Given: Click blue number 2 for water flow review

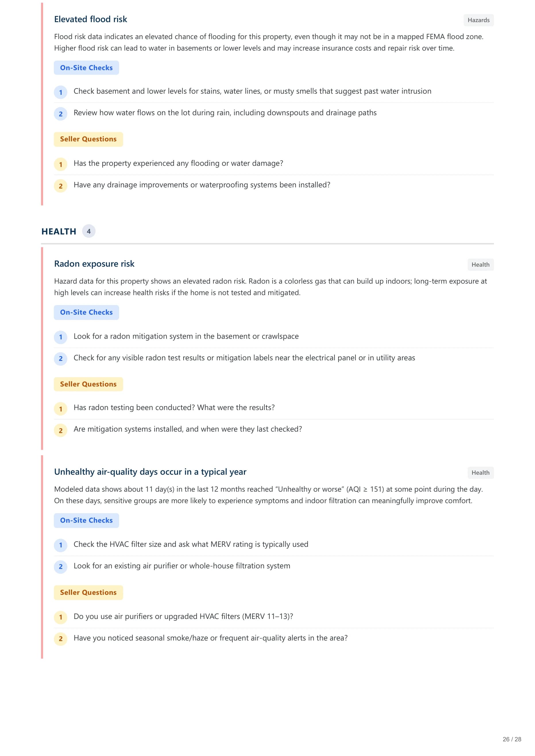Looking at the screenshot, I should pos(61,114).
